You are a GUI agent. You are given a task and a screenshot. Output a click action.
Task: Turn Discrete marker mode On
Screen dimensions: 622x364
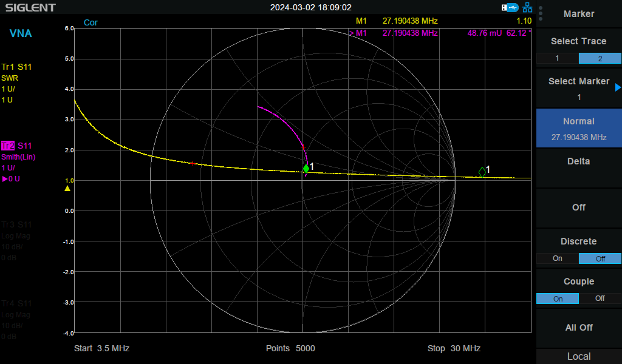point(558,258)
